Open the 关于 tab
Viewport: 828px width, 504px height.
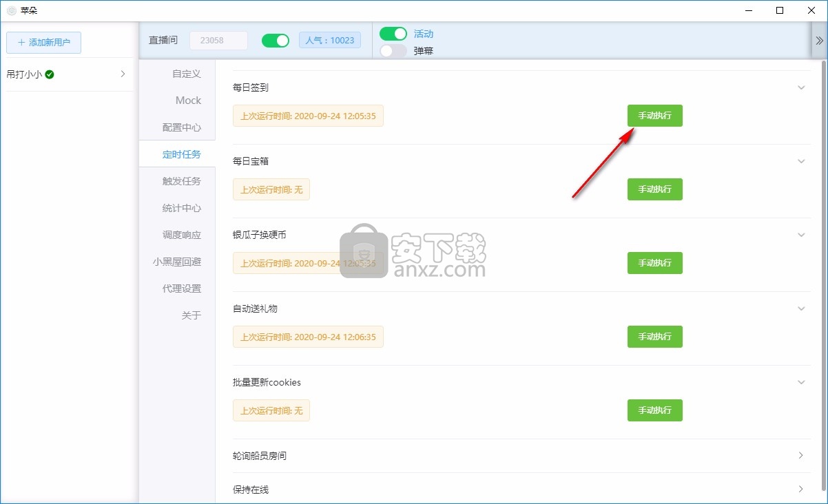[x=178, y=315]
